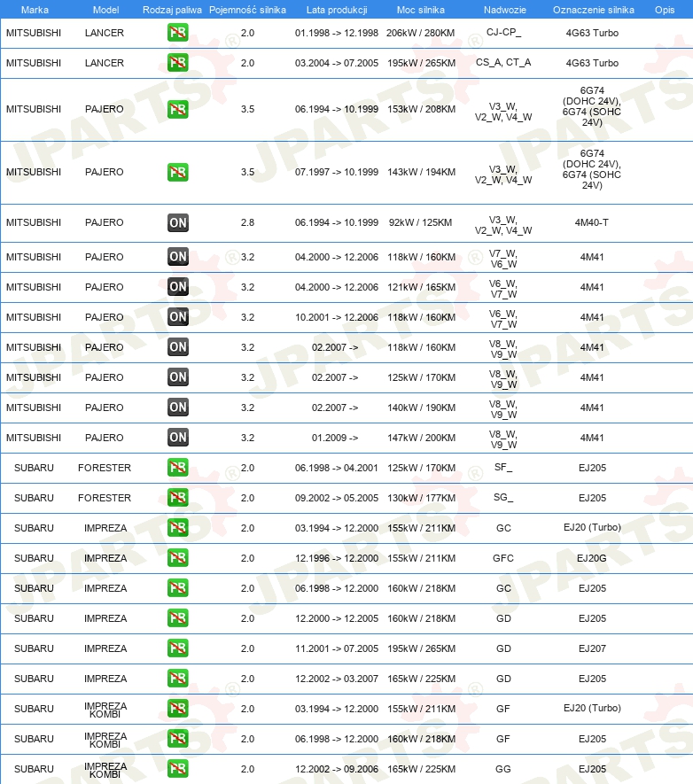Click the '2.8' engine capacity cell

point(247,222)
